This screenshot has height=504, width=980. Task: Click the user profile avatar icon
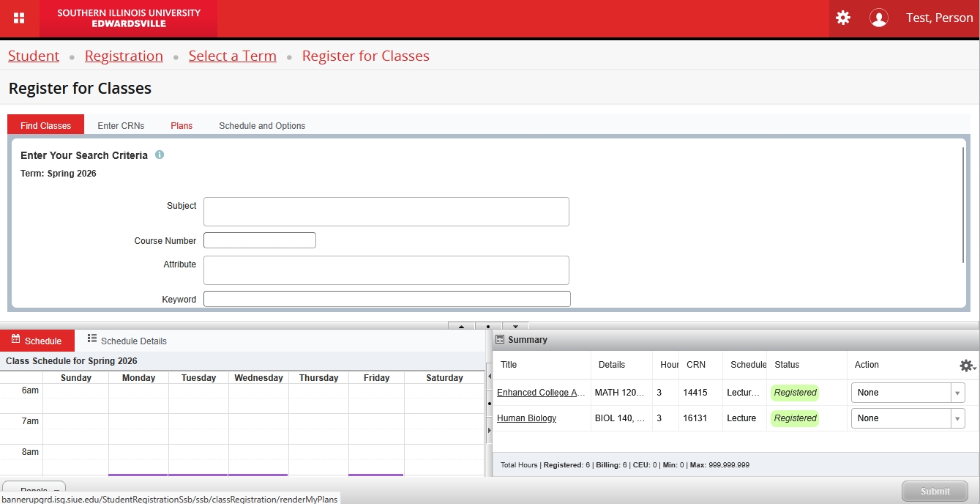[878, 18]
